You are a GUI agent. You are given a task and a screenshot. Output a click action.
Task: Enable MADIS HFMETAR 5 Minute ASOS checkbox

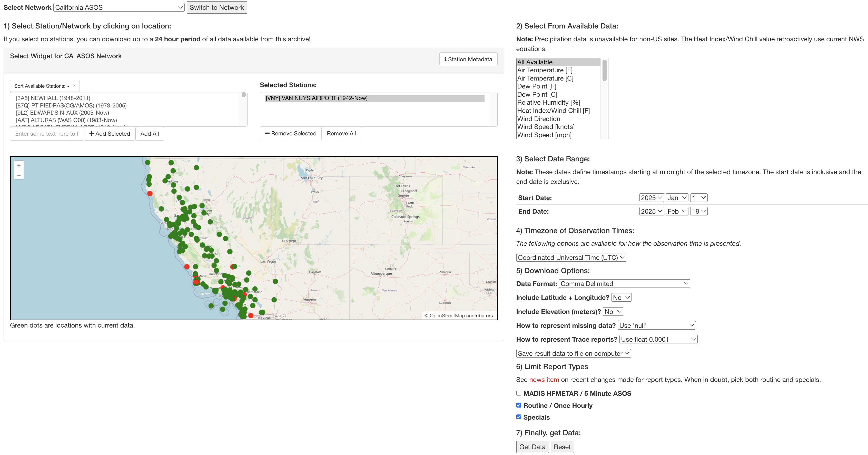tap(519, 393)
